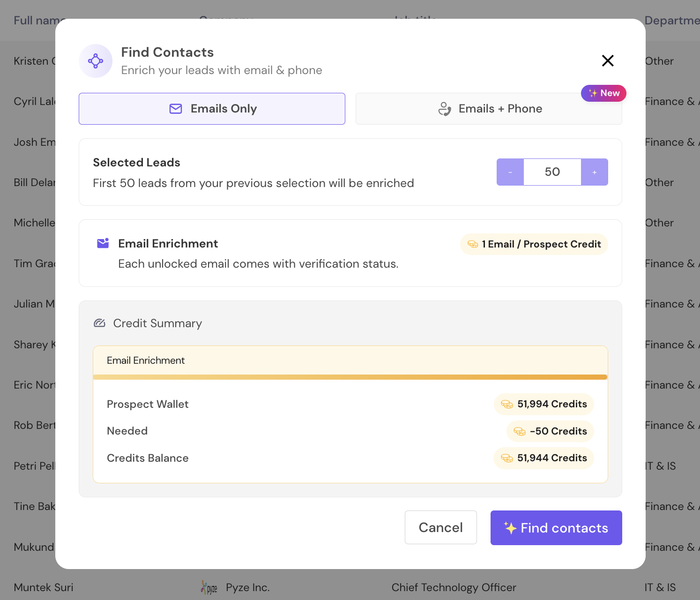Decrease selected leads with minus button
This screenshot has height=600, width=700.
pos(510,172)
